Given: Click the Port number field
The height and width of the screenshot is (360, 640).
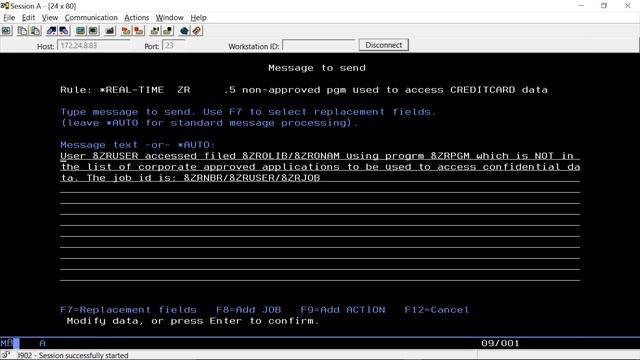Looking at the screenshot, I should pyautogui.click(x=174, y=45).
